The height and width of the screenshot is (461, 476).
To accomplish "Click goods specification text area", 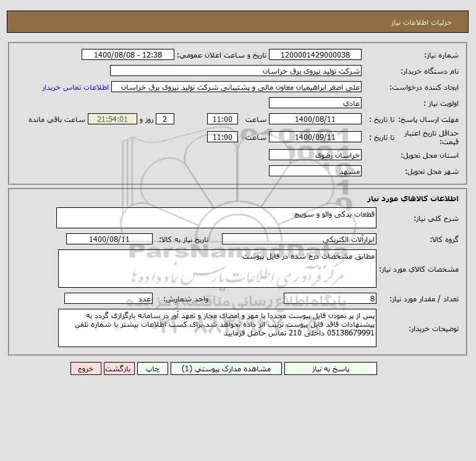I will tap(217, 269).
